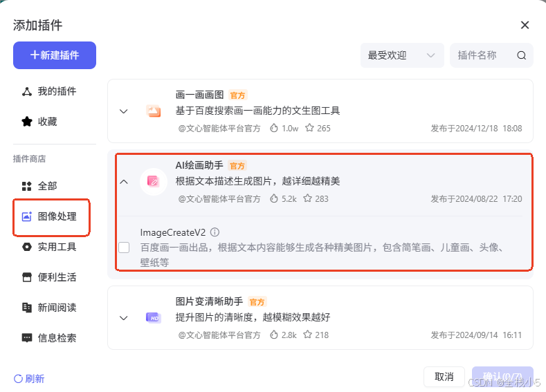Screen dimensions: 546x392
Task: Click the 画一画画图 plugin icon
Action: coord(153,111)
